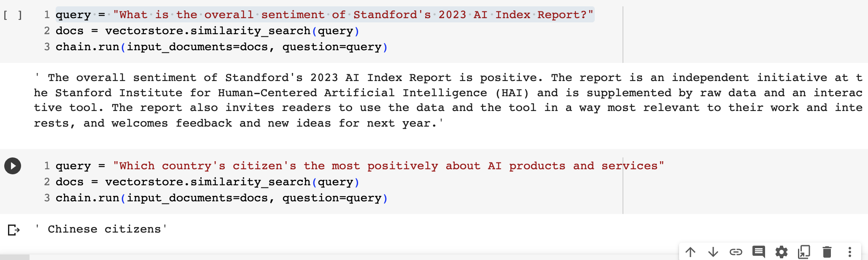
Task: Run the cell asking about country's citizens
Action: point(13,166)
